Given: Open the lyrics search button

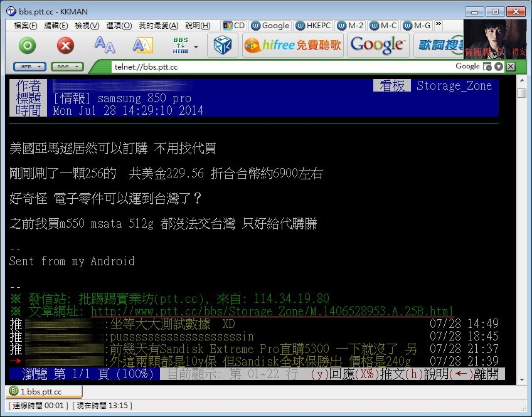Looking at the screenshot, I should point(439,45).
